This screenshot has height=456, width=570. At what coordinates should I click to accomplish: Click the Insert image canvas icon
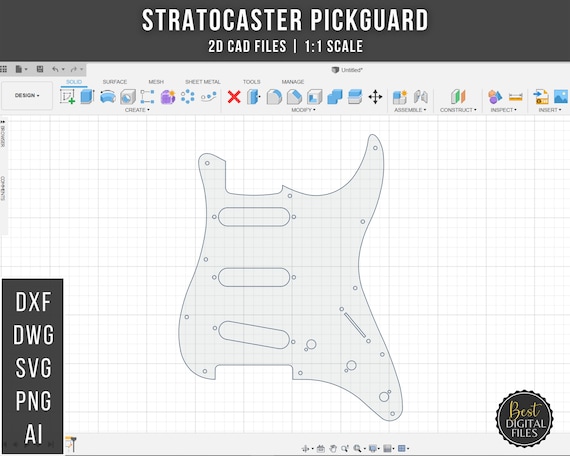561,97
